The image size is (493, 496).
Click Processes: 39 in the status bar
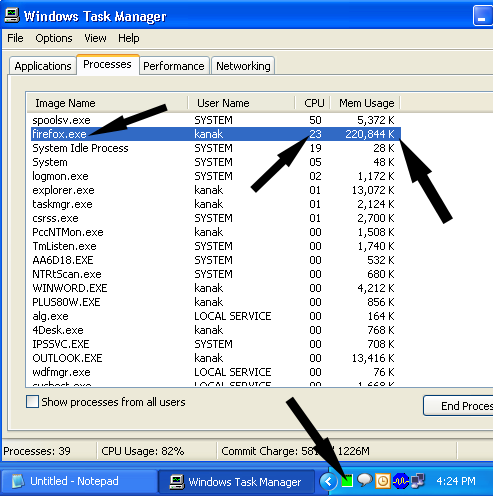click(x=37, y=451)
